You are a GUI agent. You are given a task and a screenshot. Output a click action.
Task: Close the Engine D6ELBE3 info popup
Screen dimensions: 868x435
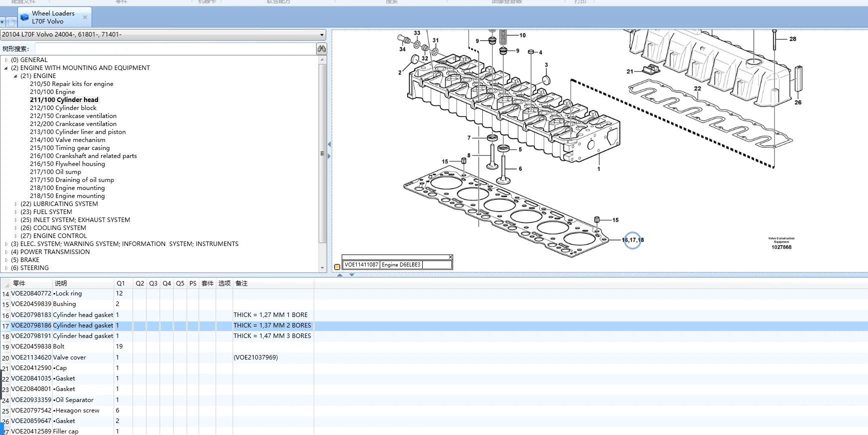[450, 257]
